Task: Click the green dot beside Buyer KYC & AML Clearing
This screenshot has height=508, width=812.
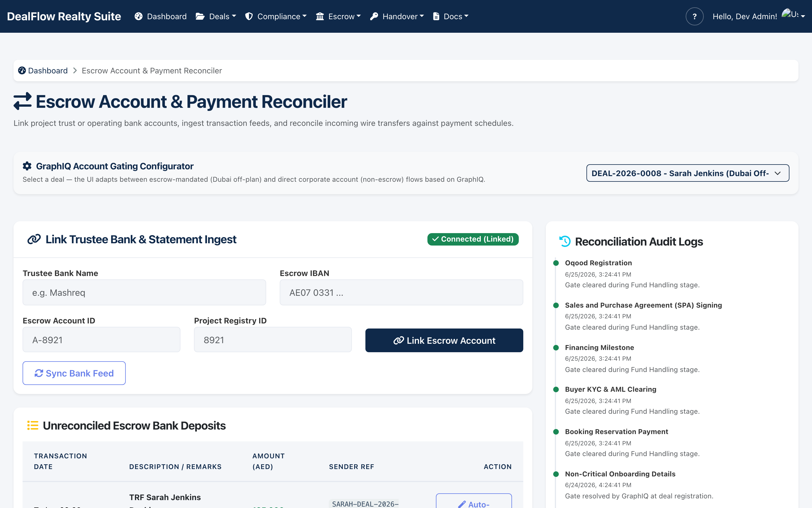Action: [x=556, y=389]
